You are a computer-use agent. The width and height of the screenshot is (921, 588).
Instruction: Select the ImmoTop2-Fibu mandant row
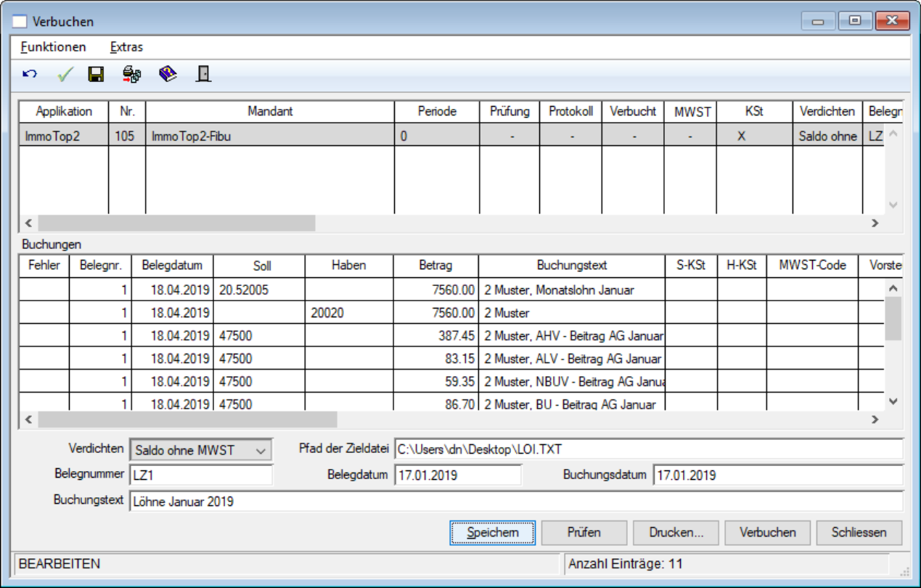451,136
